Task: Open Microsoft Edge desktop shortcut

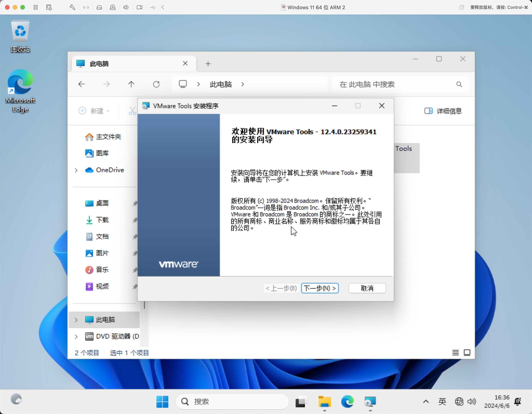Action: pyautogui.click(x=20, y=91)
